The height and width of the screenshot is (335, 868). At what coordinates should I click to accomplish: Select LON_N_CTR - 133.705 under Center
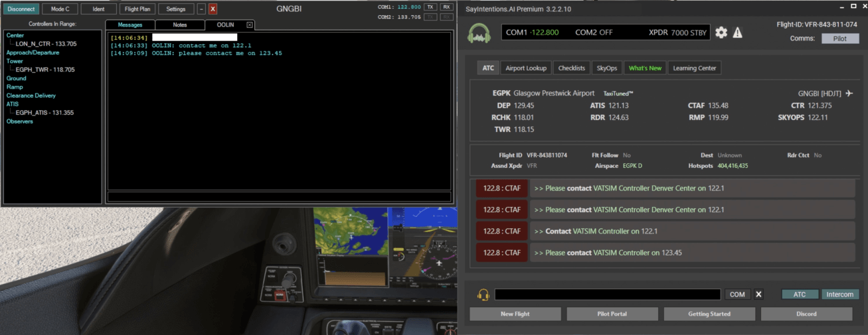tap(46, 44)
